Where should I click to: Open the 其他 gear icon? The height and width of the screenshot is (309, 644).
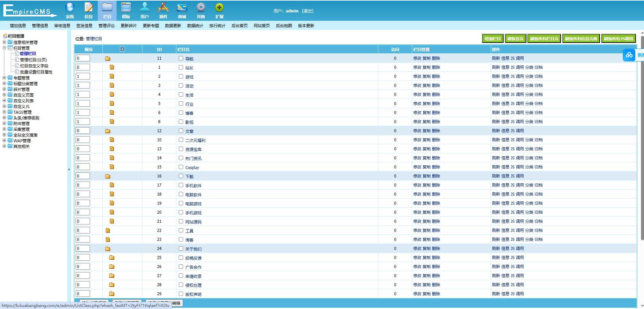[201, 8]
